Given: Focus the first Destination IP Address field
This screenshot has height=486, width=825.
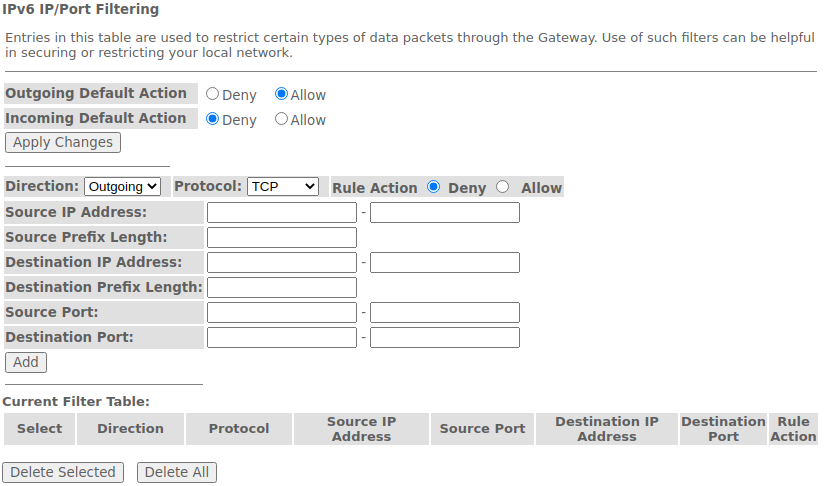Looking at the screenshot, I should (x=282, y=262).
